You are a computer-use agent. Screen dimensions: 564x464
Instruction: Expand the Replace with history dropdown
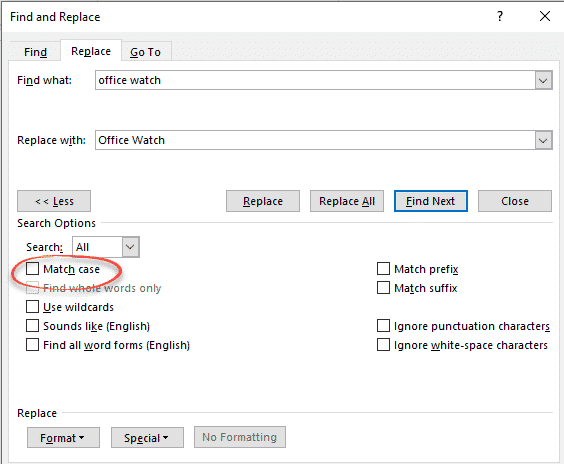click(543, 140)
